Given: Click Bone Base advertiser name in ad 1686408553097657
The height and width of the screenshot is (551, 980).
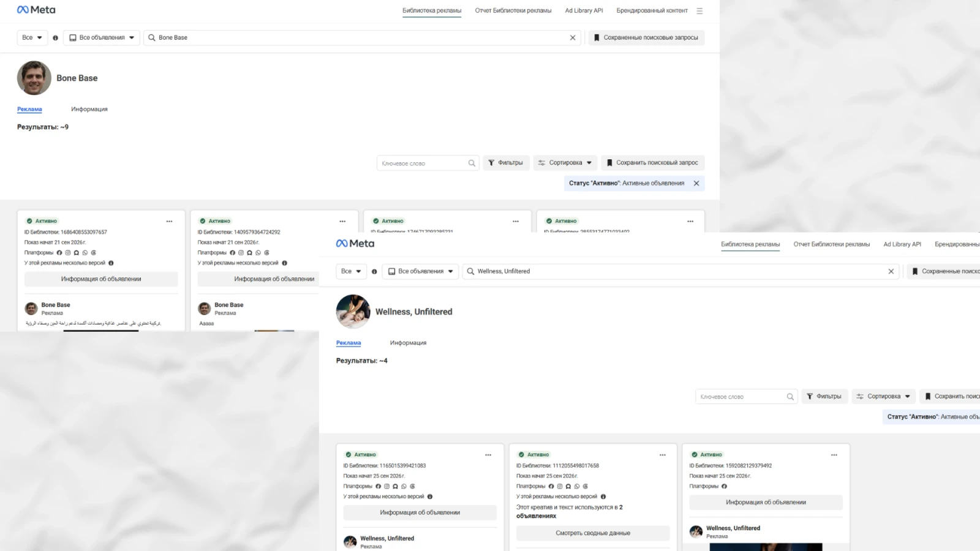Looking at the screenshot, I should point(56,305).
